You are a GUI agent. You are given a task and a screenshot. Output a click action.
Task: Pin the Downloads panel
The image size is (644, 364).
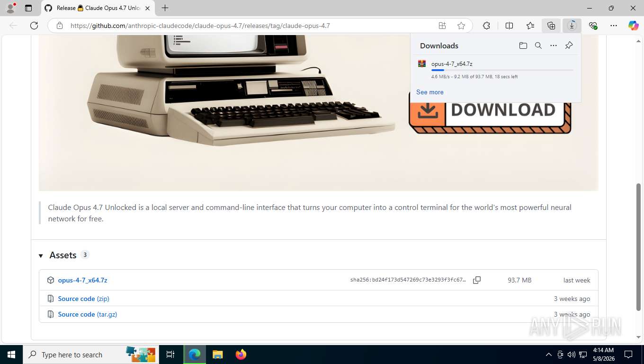point(569,45)
